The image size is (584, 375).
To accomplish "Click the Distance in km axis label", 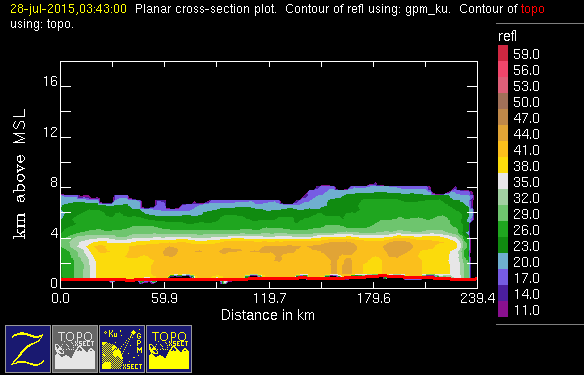I will tap(268, 315).
